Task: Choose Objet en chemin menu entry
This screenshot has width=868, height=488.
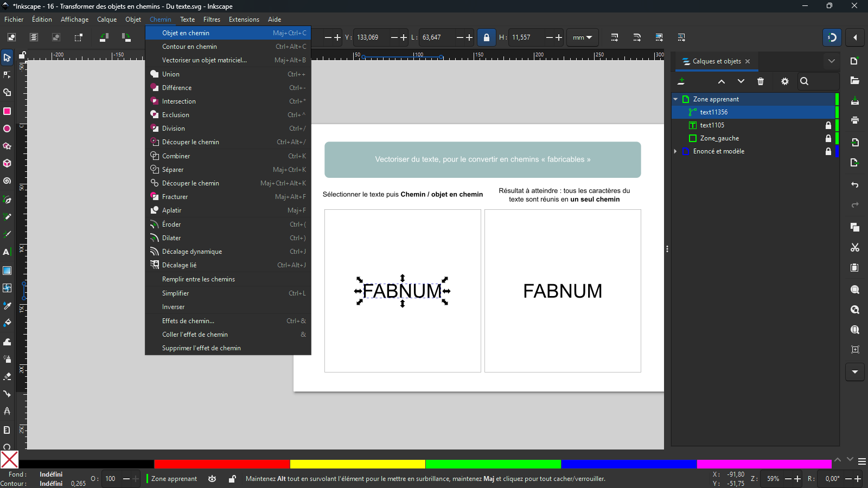Action: (186, 33)
